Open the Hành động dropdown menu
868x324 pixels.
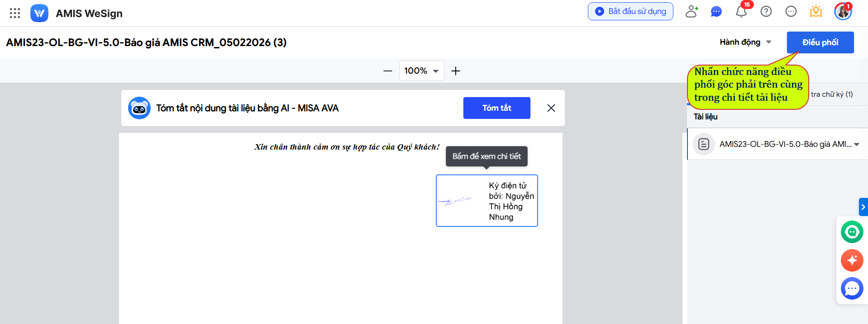745,42
